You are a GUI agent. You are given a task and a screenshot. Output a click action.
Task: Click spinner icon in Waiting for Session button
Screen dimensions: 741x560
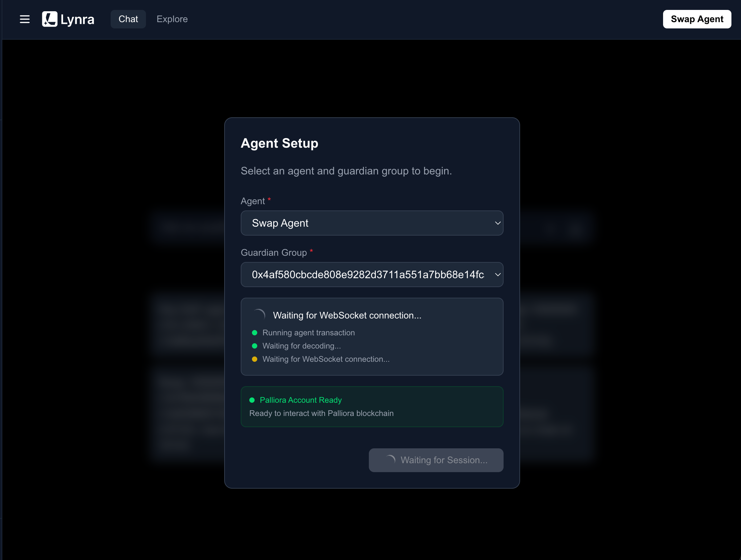click(x=390, y=460)
